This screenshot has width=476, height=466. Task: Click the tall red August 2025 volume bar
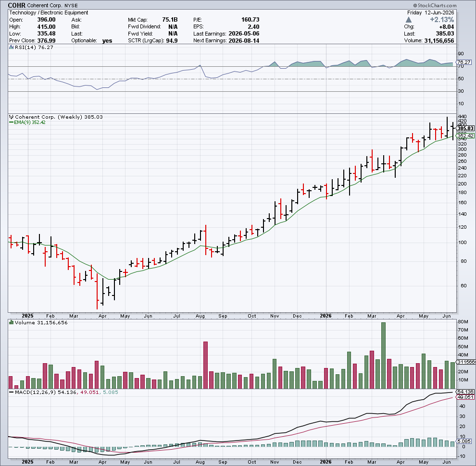tap(205, 365)
